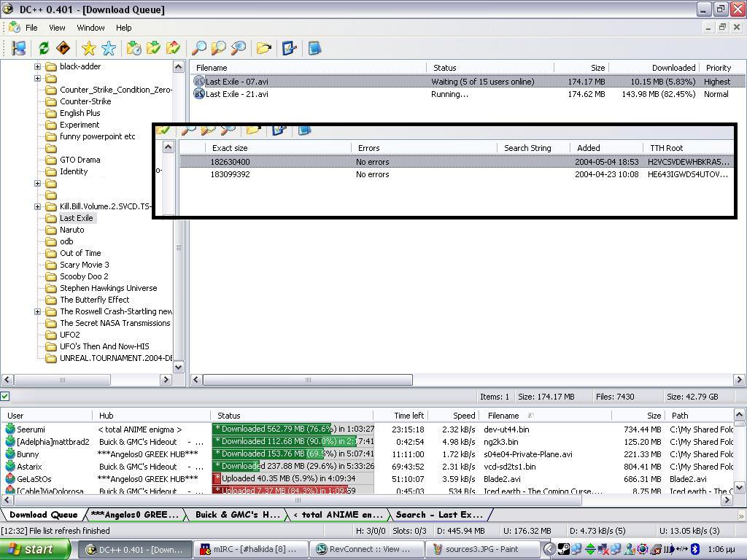
Task: Open the Notepad toolbar icon
Action: [x=314, y=48]
